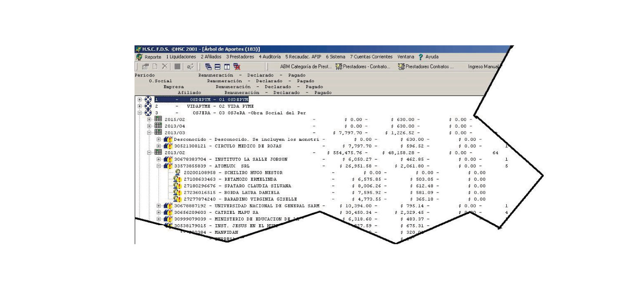Collapse the 2013/03 period node
Screen dimensions: 644x289
149,132
